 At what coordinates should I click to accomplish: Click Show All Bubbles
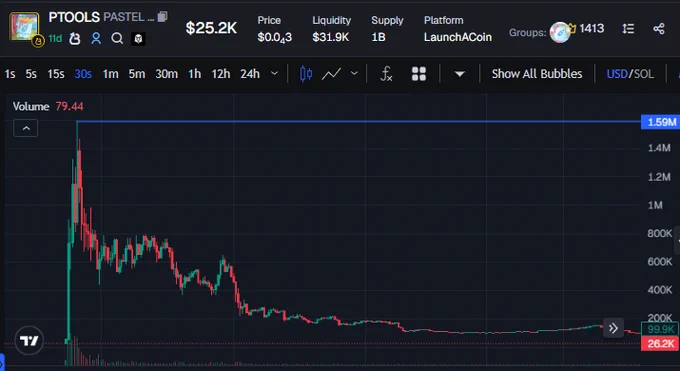[x=537, y=74]
